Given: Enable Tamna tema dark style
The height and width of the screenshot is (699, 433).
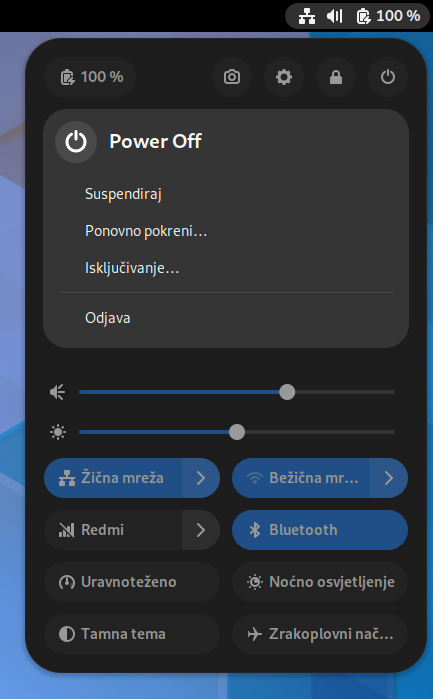Looking at the screenshot, I should [132, 634].
